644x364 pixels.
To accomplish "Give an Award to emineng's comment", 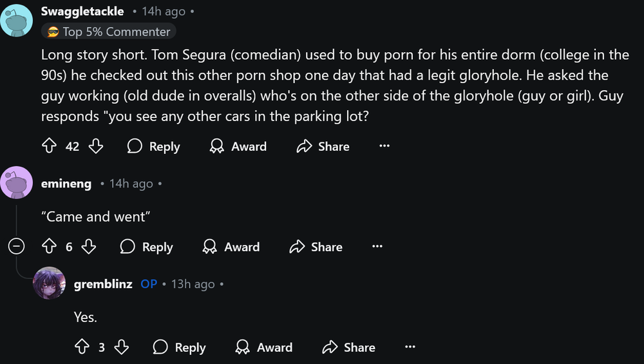I will coord(231,247).
